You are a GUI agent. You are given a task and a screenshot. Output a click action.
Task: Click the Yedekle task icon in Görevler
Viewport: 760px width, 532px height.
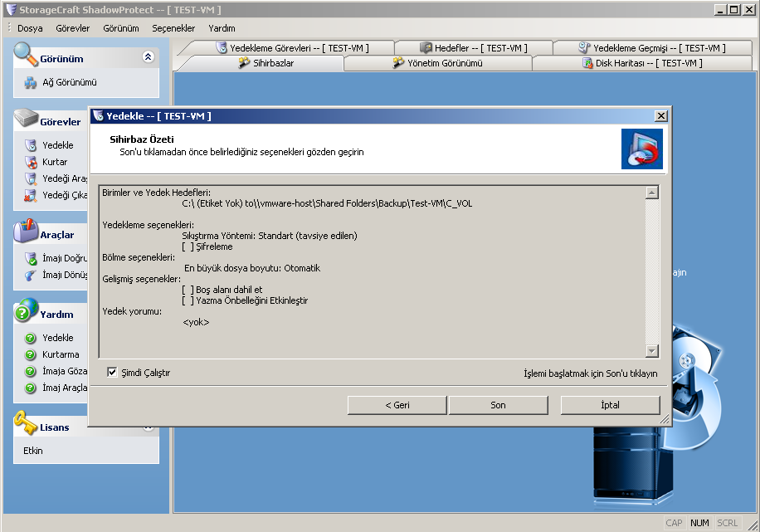pyautogui.click(x=31, y=145)
